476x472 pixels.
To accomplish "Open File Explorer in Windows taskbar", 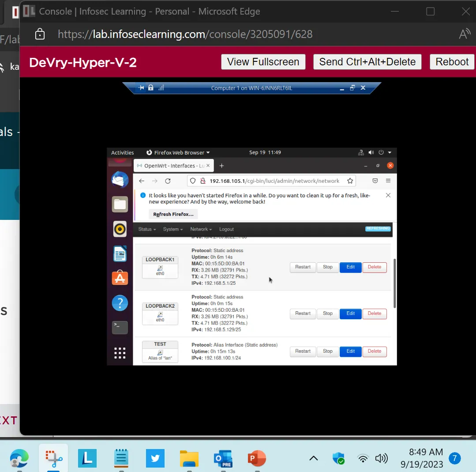I will pyautogui.click(x=189, y=458).
